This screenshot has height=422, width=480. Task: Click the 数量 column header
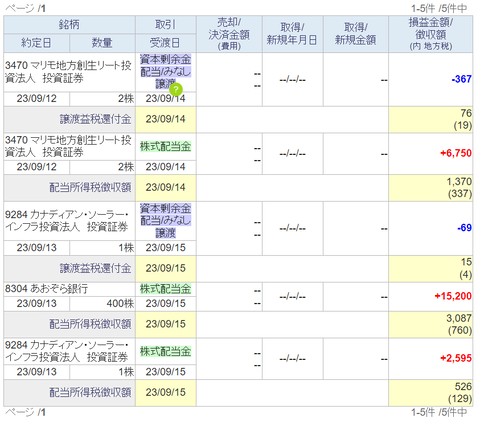[102, 43]
